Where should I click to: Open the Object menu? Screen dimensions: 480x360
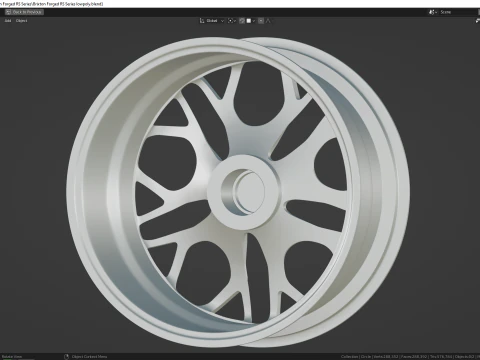[x=21, y=21]
